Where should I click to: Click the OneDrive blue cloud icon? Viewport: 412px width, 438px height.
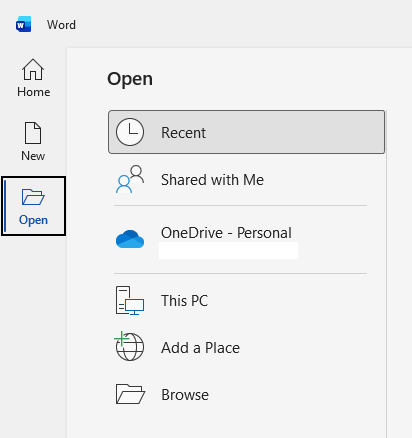pos(130,239)
